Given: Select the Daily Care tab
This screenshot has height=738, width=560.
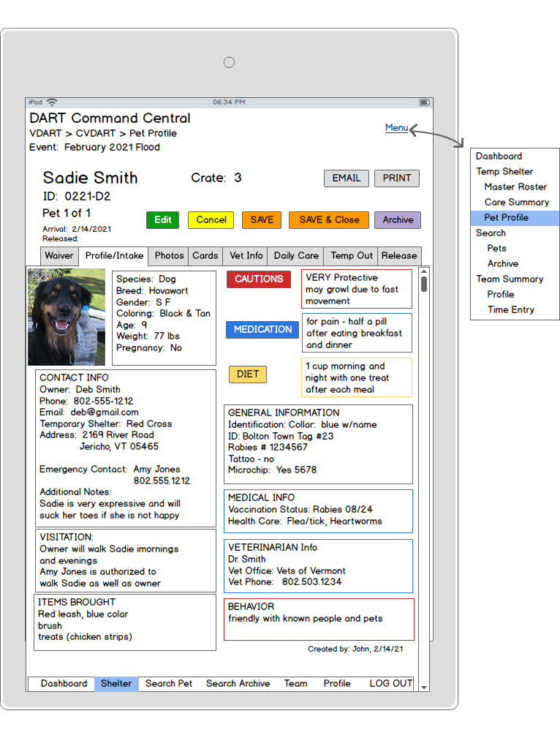Looking at the screenshot, I should 296,256.
